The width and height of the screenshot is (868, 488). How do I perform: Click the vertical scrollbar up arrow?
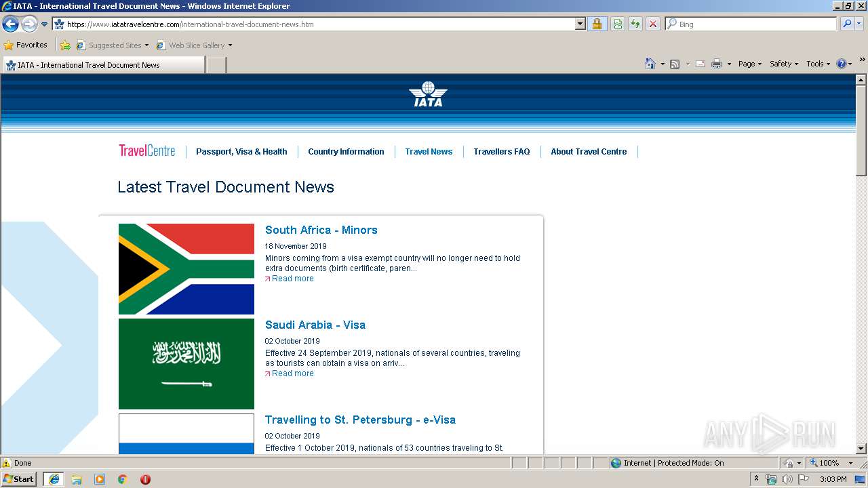[x=861, y=80]
